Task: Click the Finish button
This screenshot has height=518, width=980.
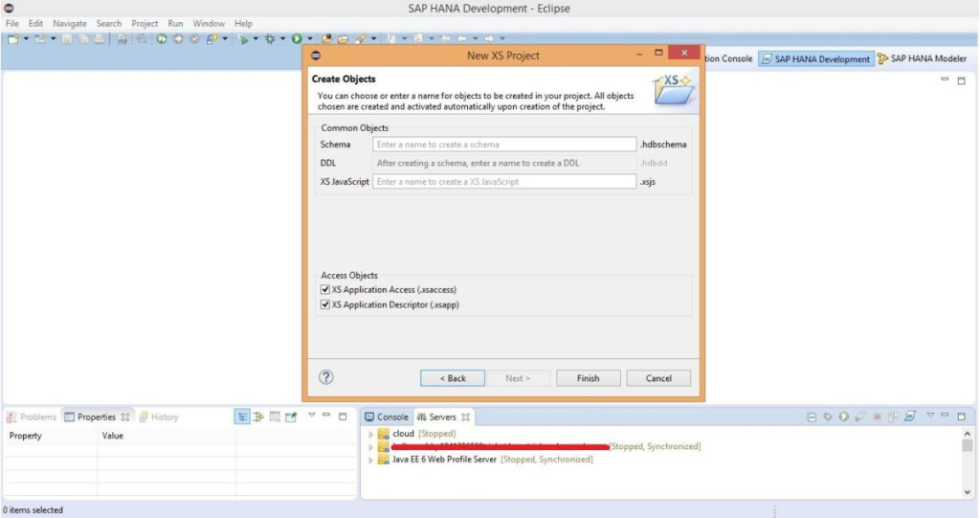Action: (588, 378)
